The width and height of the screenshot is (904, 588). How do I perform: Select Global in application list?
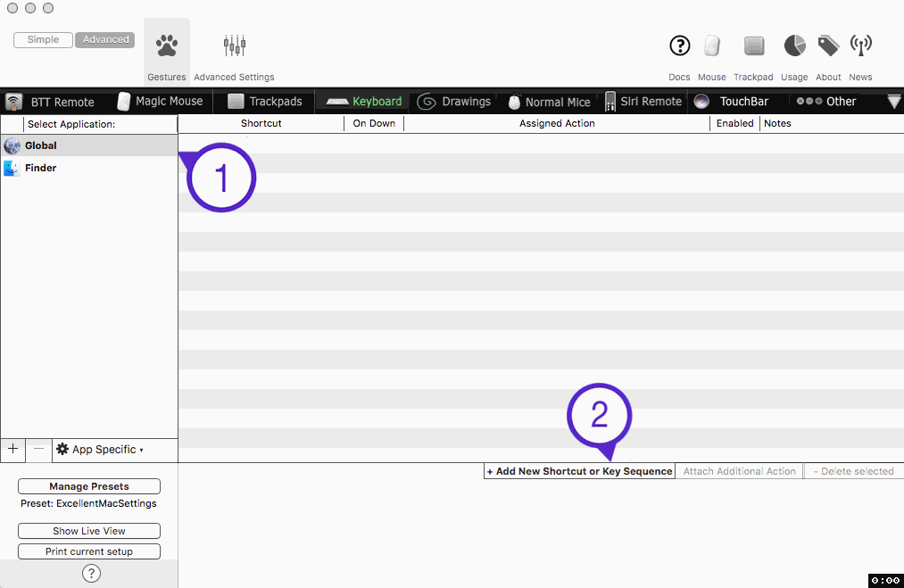point(88,145)
